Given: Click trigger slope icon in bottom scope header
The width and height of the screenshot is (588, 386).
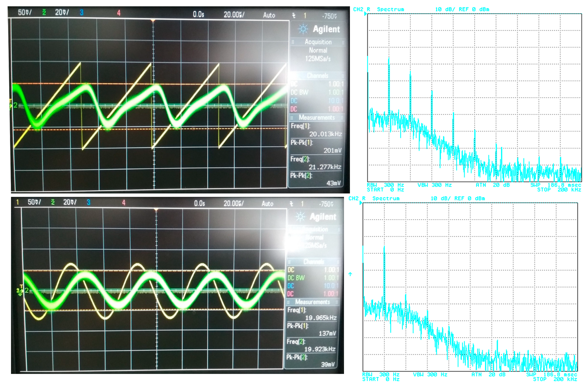Looking at the screenshot, I should tap(292, 204).
